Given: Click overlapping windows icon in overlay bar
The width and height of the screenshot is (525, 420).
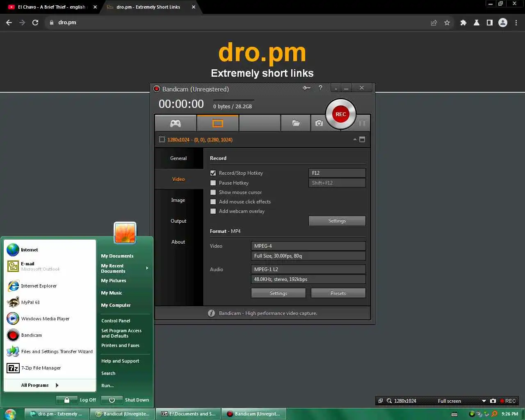Looking at the screenshot, I should (x=381, y=401).
